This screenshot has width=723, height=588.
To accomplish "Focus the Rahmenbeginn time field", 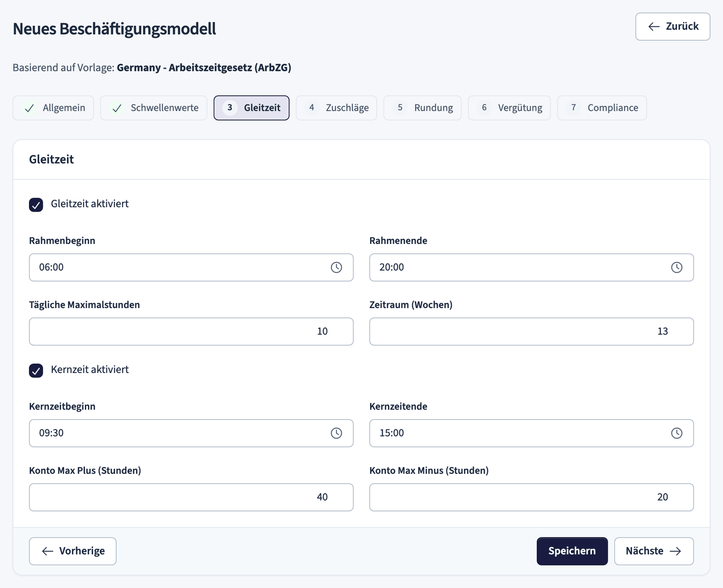I will click(x=191, y=267).
